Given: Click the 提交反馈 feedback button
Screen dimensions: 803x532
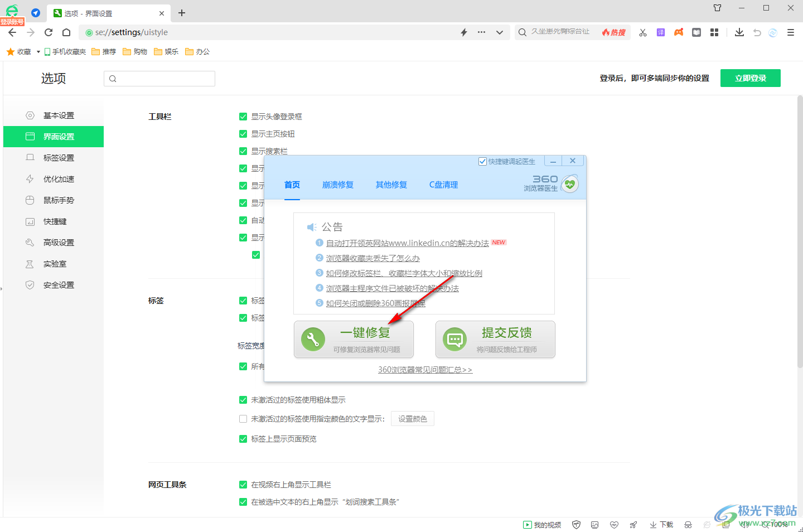Looking at the screenshot, I should pyautogui.click(x=495, y=339).
